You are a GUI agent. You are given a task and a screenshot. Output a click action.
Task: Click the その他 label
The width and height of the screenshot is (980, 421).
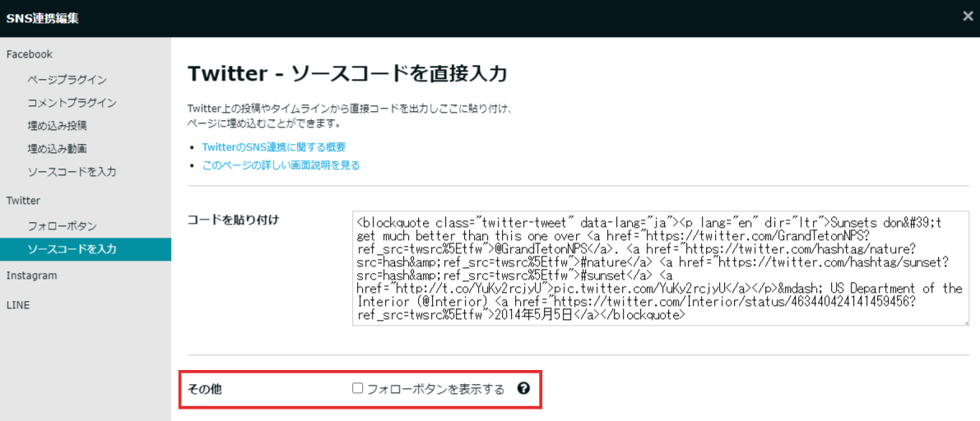pyautogui.click(x=204, y=389)
